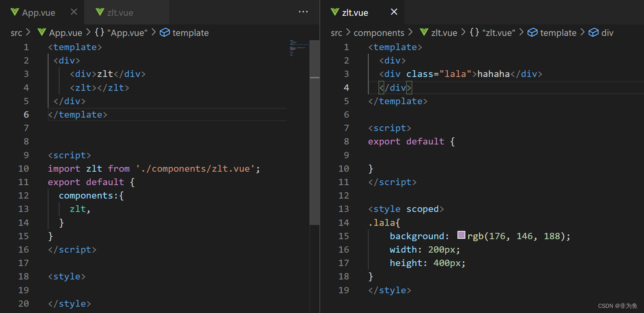
Task: Click the <zlt></zlt> tag in App.vue
Action: click(x=99, y=88)
